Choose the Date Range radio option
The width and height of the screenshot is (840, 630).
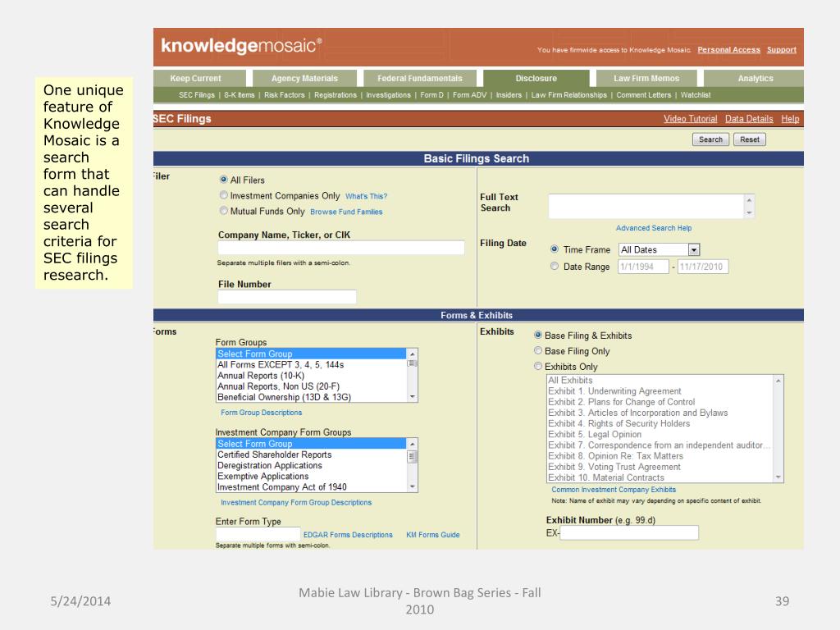[555, 267]
